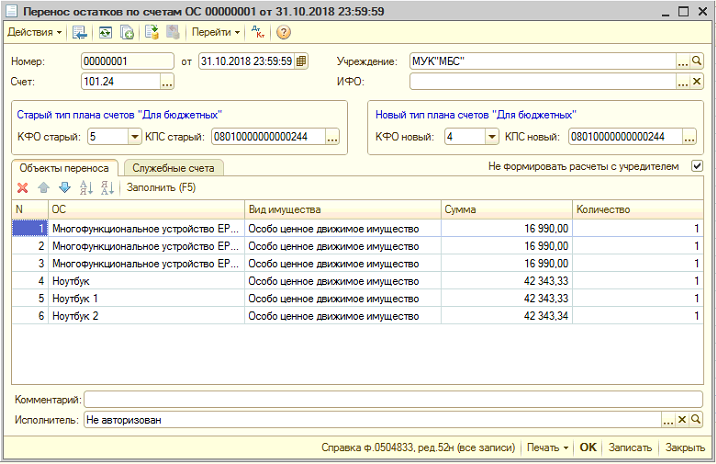
Task: Toggle Не формировать расчеты с учредителем checkbox
Action: (x=697, y=166)
